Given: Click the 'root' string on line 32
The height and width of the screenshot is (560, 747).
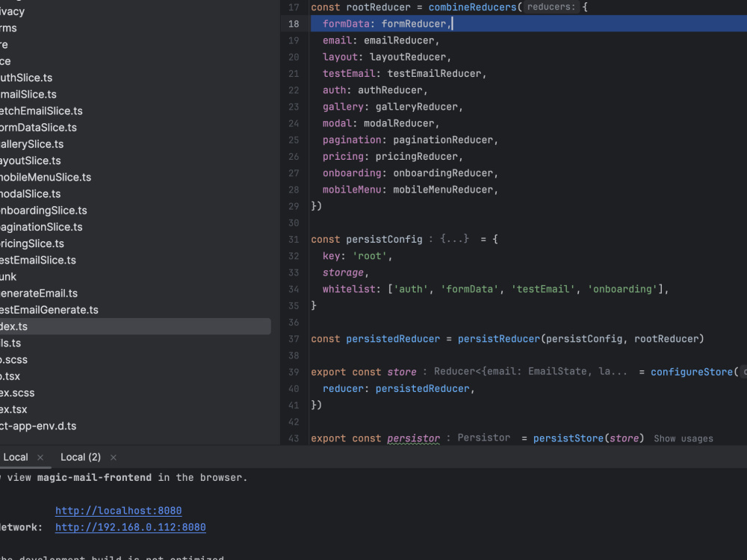Looking at the screenshot, I should [x=370, y=256].
